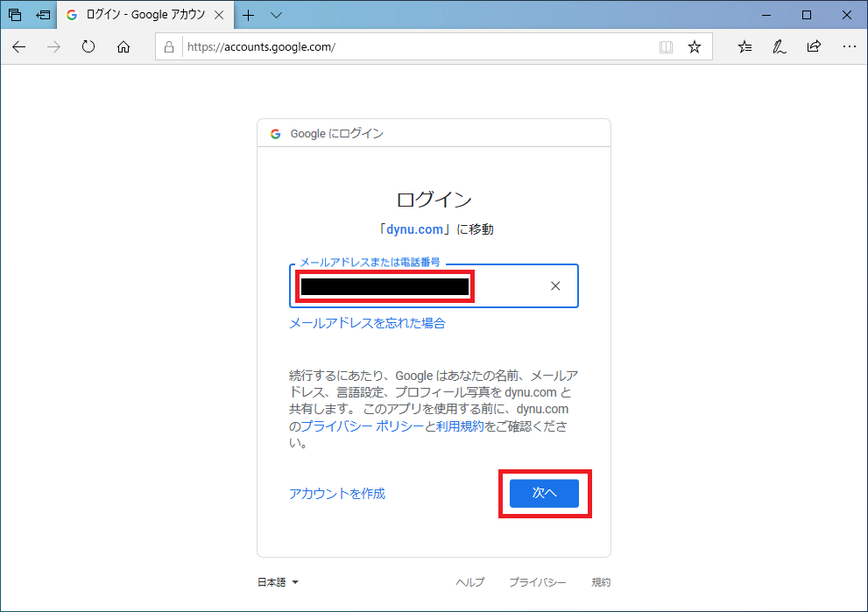Open the プライバシー footer link
Screen dimensions: 868x612
click(538, 582)
